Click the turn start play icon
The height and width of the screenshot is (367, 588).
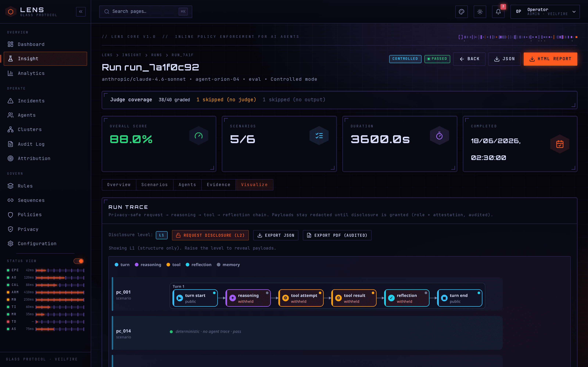coord(180,298)
